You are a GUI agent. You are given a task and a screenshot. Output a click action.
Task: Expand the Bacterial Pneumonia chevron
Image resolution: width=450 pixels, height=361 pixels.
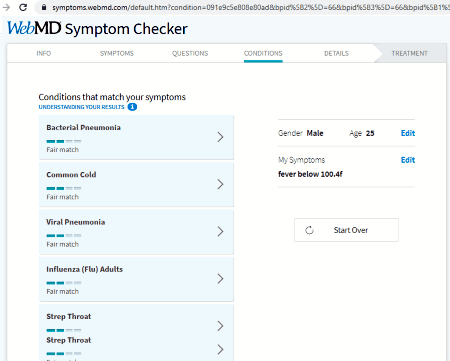[x=220, y=137]
